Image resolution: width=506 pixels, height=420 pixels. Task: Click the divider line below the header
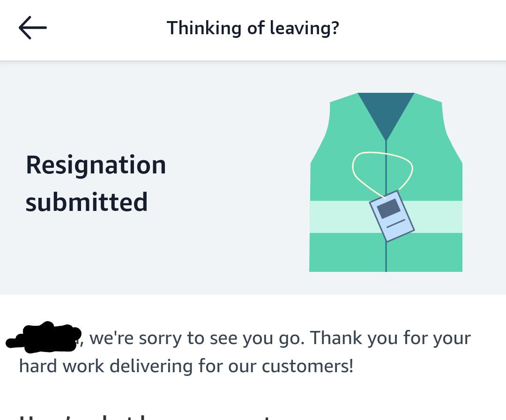[253, 60]
